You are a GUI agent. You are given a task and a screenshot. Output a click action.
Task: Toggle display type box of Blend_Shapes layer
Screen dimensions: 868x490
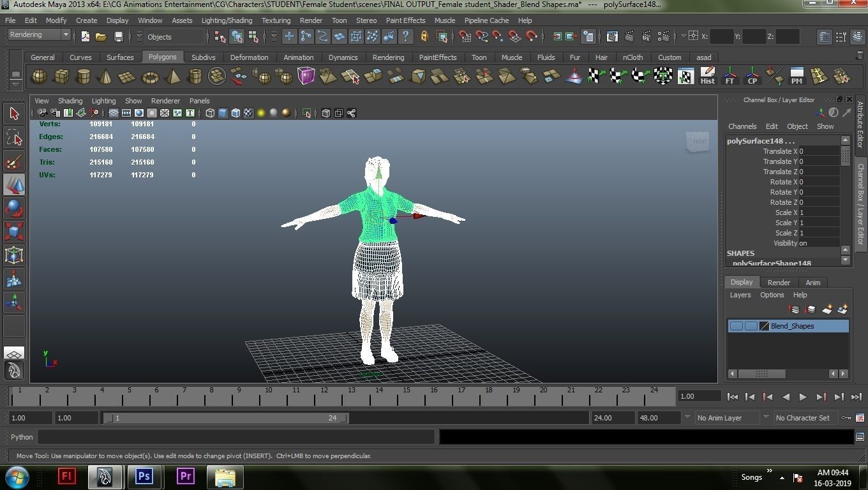751,326
